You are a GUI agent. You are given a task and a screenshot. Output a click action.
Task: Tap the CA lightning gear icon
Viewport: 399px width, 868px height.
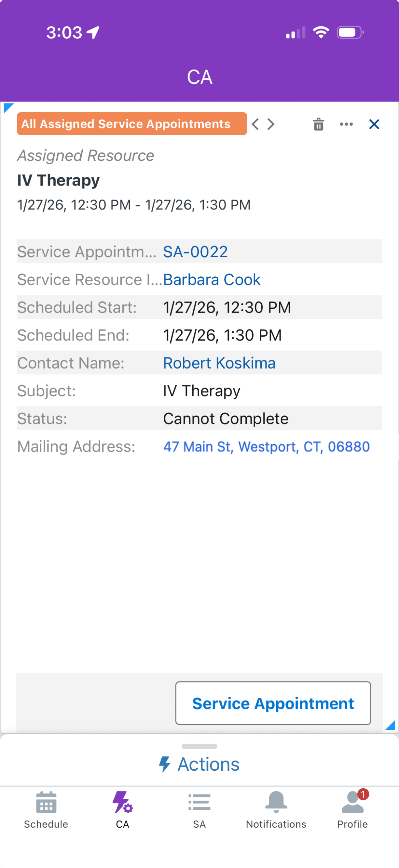tap(122, 803)
